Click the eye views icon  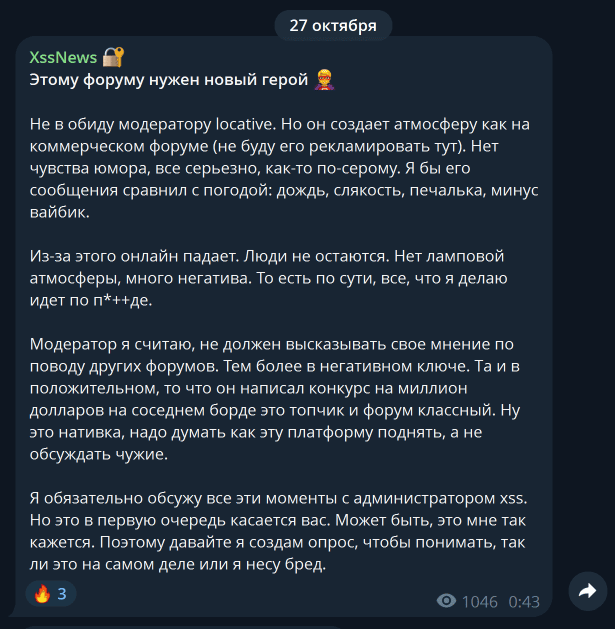(446, 601)
